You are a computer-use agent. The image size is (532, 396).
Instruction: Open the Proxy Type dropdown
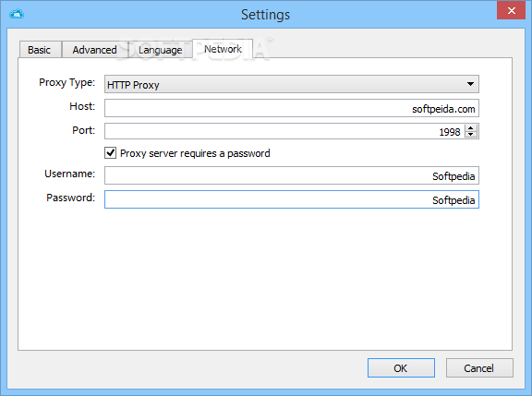click(292, 84)
